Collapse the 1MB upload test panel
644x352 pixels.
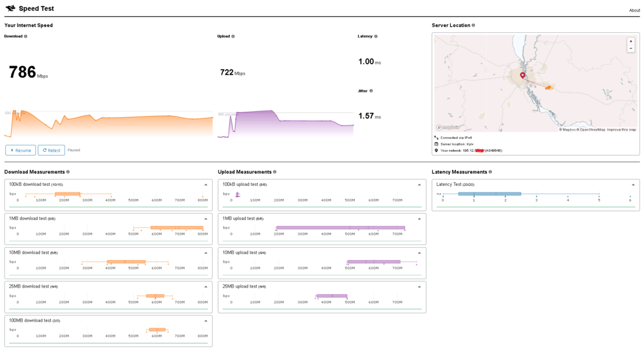click(x=419, y=219)
